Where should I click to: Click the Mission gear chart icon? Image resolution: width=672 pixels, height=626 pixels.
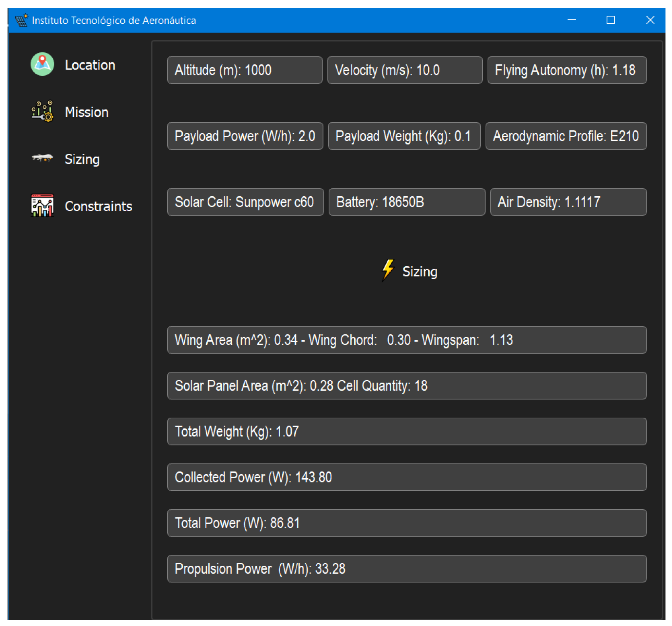[42, 111]
